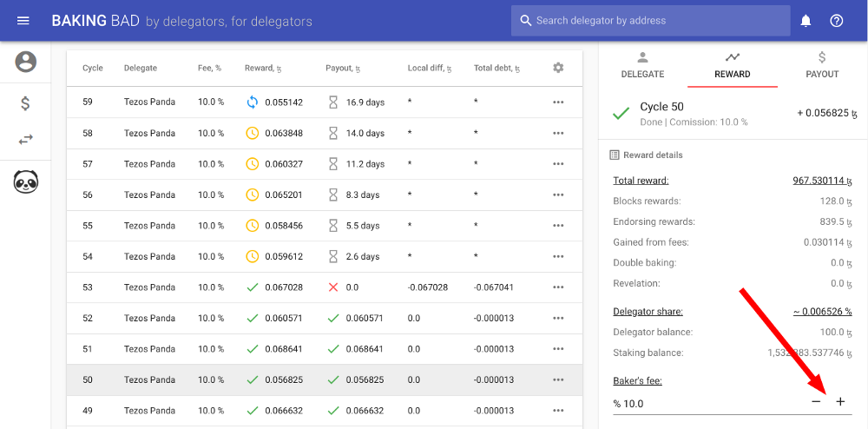Click the Baker's fee link label
This screenshot has width=868, height=429.
point(638,381)
